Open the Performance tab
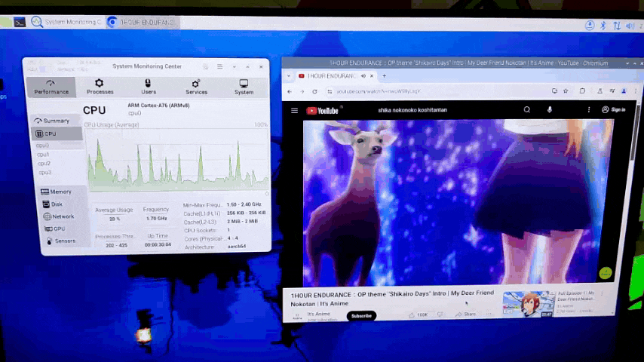 coord(51,87)
